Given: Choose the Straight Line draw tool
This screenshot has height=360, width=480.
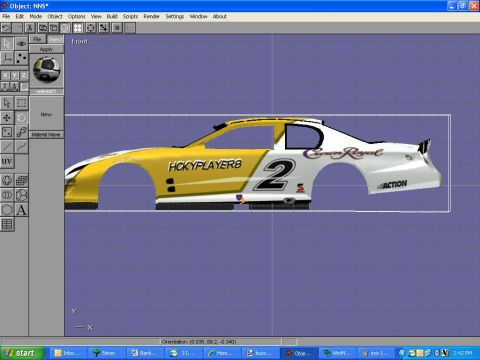Looking at the screenshot, I should click(7, 147).
